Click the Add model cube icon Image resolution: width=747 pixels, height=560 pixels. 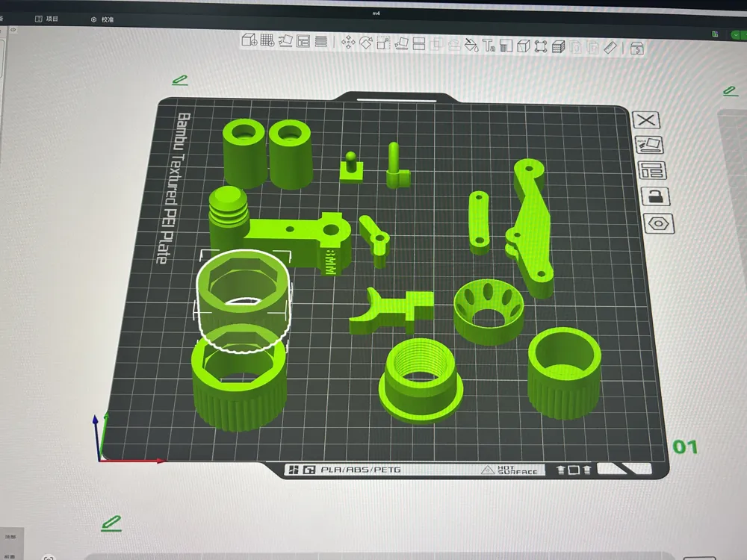[x=249, y=40]
